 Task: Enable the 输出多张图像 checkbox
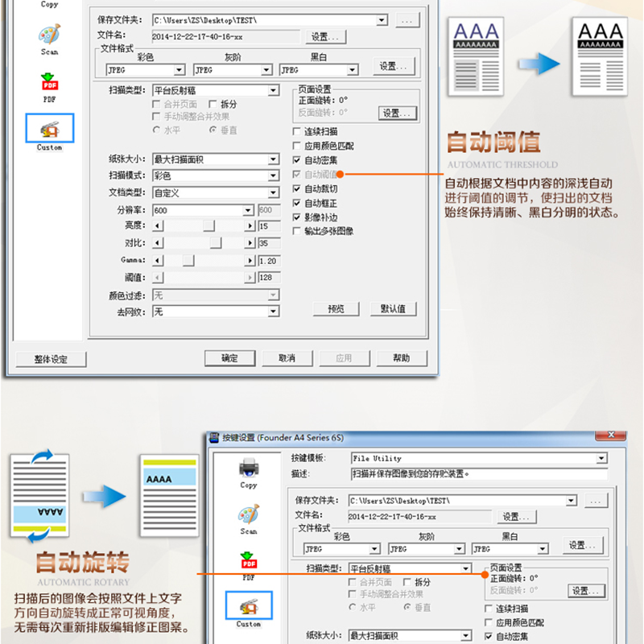click(297, 232)
